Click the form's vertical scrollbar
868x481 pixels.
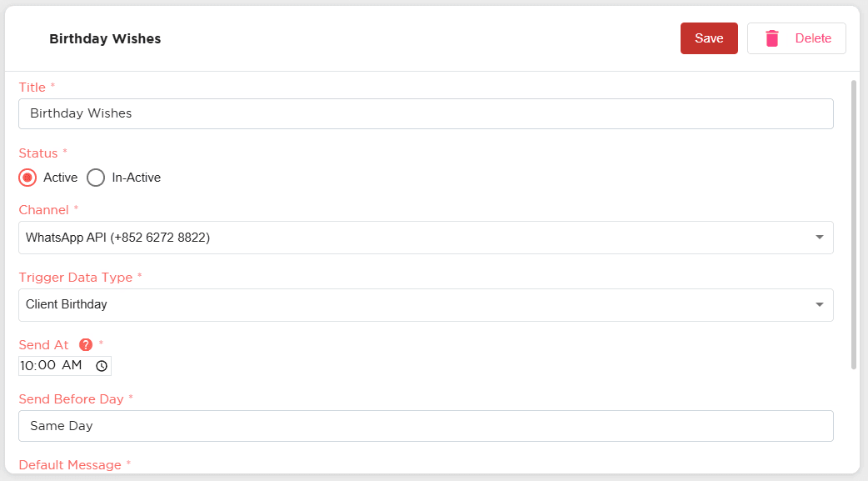coord(854,225)
